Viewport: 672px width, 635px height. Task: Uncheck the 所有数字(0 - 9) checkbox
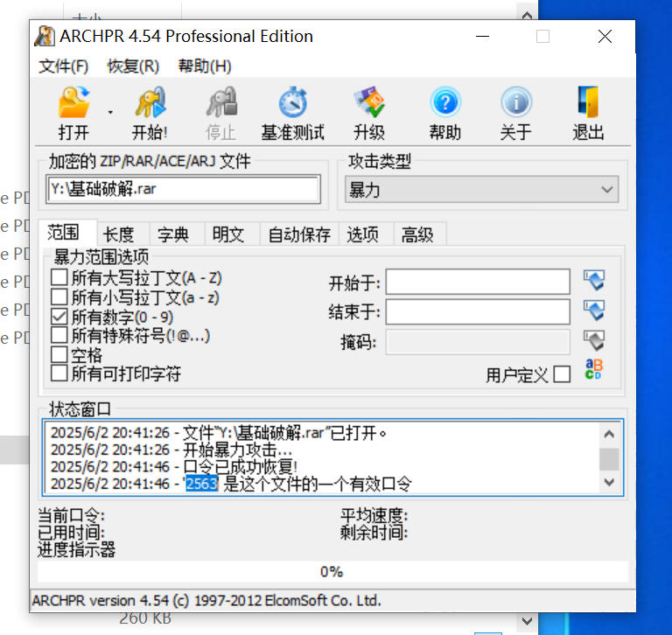click(59, 317)
